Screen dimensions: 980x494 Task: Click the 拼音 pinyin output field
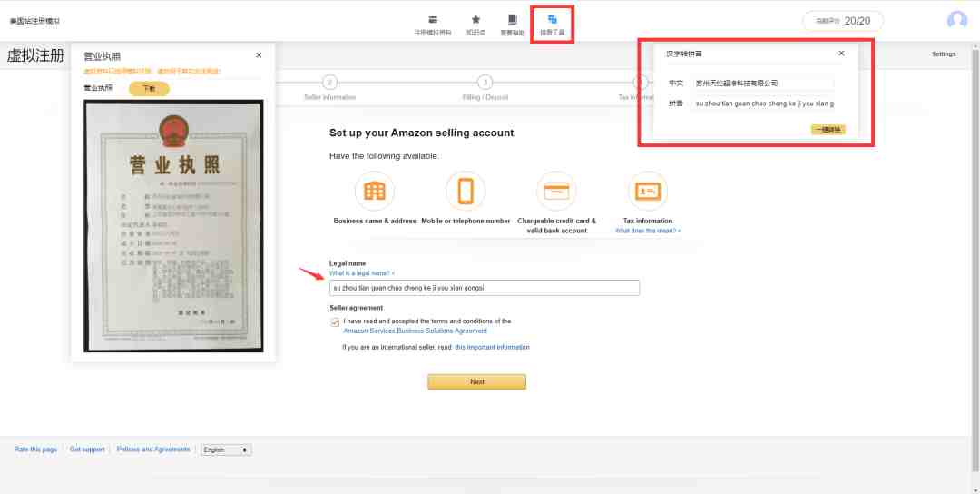point(762,104)
